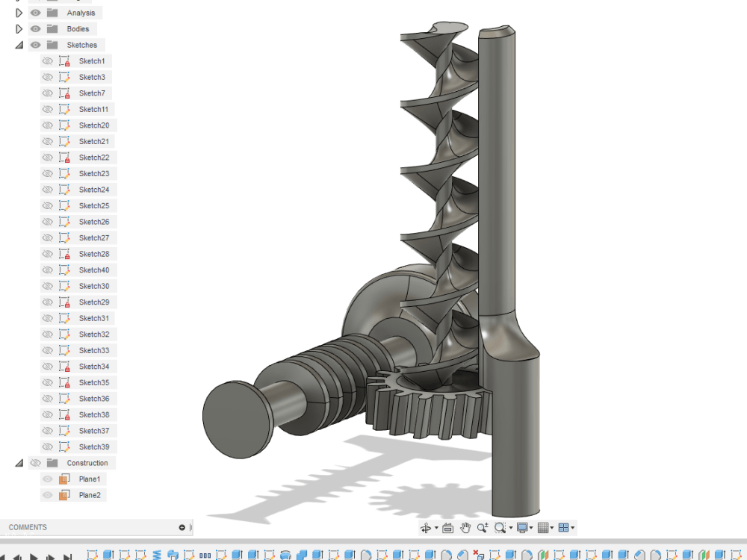Hide the Analysis folder with its eye icon
The image size is (747, 560).
click(34, 13)
